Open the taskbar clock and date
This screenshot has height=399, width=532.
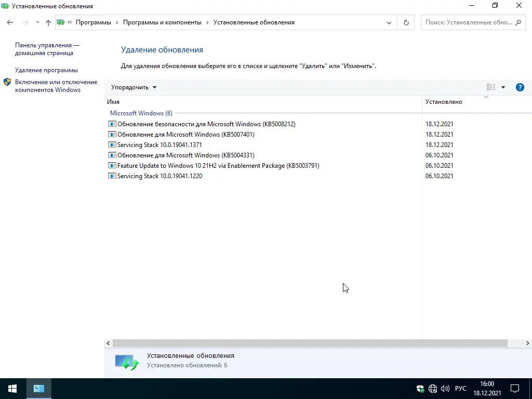pyautogui.click(x=487, y=389)
